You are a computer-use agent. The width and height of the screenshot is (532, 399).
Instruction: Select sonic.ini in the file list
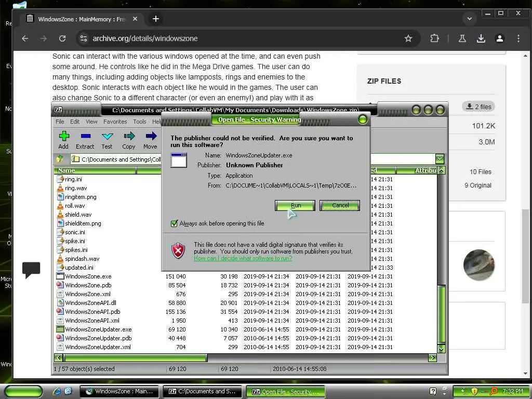tap(75, 232)
